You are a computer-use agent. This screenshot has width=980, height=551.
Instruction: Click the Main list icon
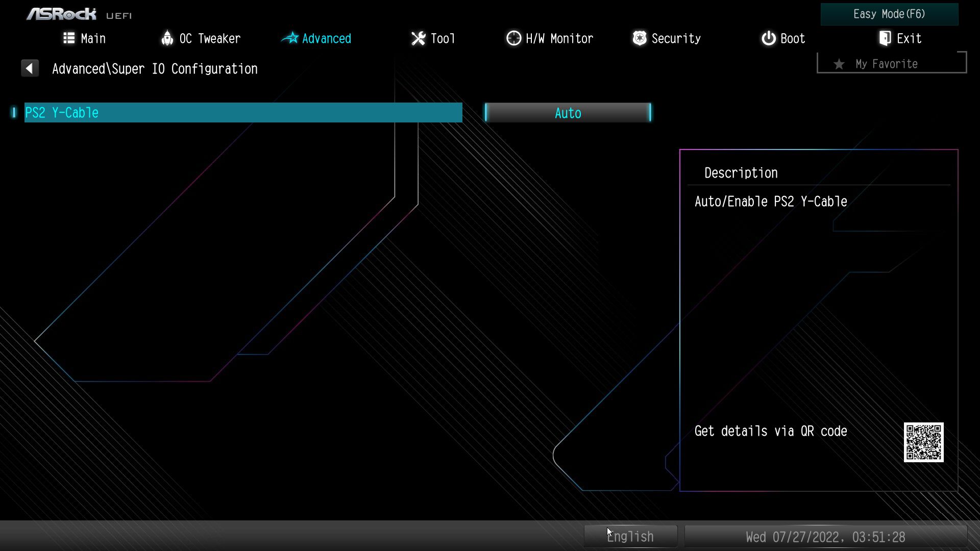69,38
